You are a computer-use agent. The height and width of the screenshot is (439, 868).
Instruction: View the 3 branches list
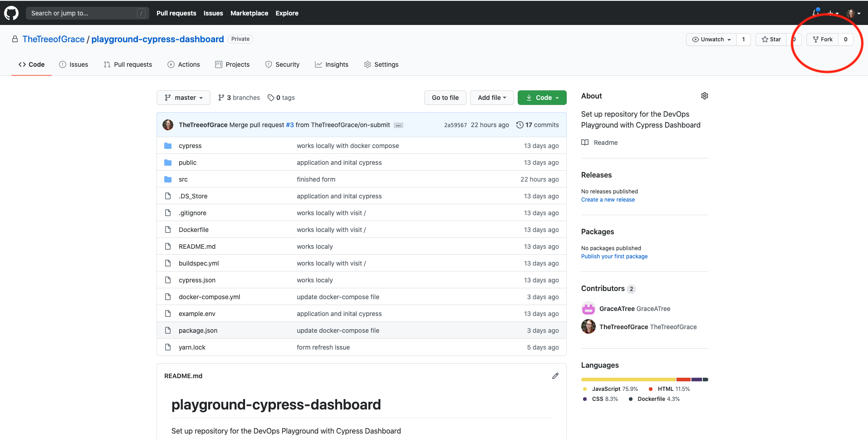tap(239, 98)
